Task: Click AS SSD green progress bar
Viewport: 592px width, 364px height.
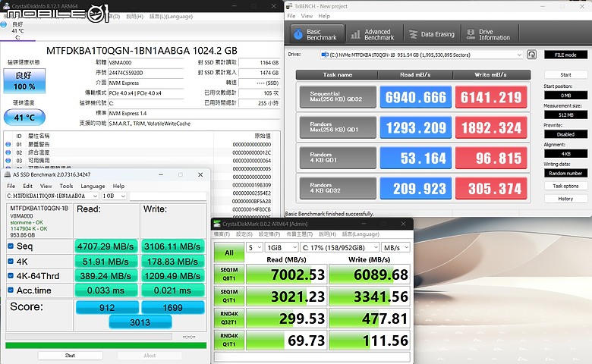Action: [105, 345]
